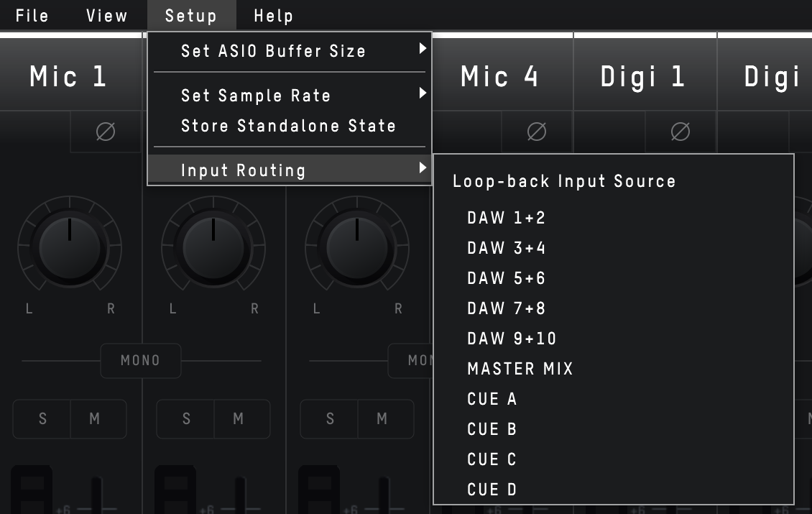812x514 pixels.
Task: Invert phase on the Mic 4 channel
Action: [537, 131]
